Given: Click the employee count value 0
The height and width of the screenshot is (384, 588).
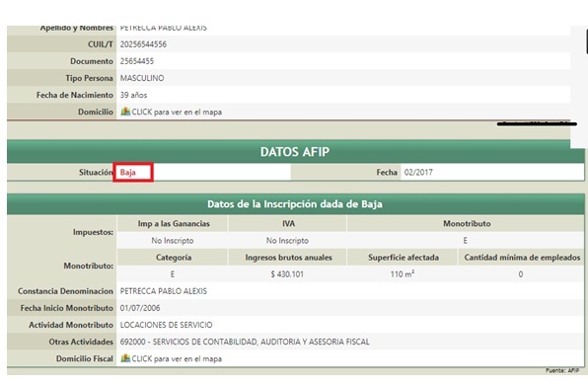Looking at the screenshot, I should [521, 274].
